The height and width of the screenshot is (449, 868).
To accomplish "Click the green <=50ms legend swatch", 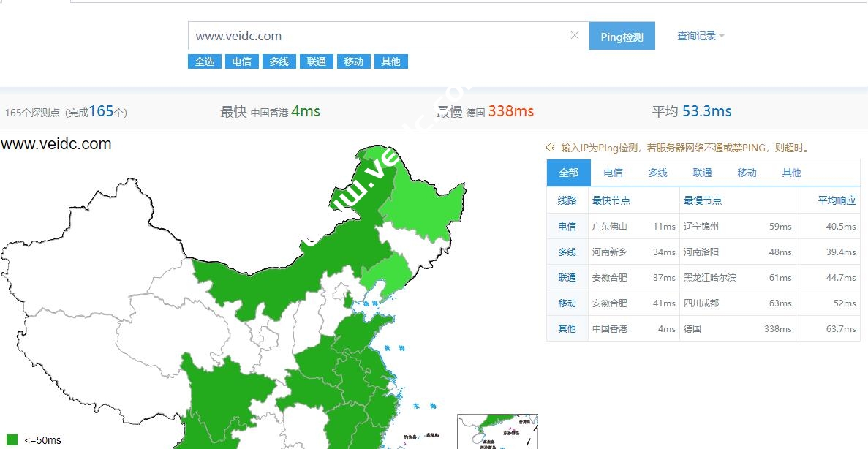I will (x=12, y=439).
